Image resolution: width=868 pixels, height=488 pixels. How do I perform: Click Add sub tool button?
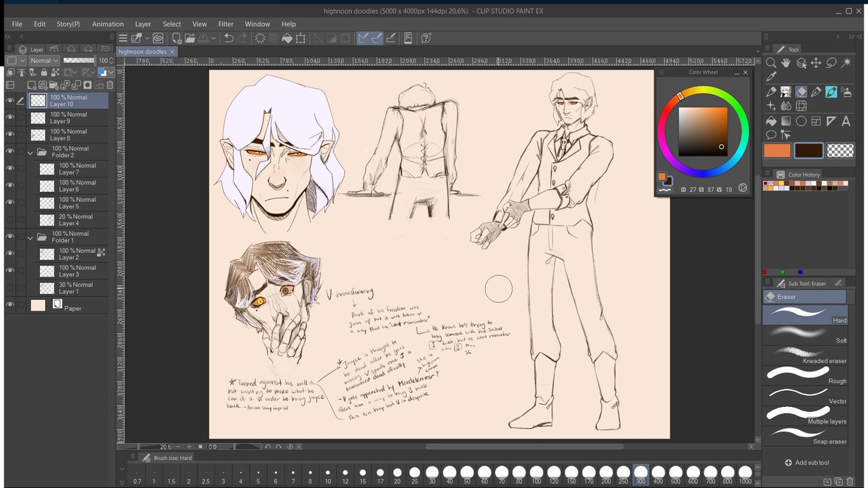click(x=806, y=463)
